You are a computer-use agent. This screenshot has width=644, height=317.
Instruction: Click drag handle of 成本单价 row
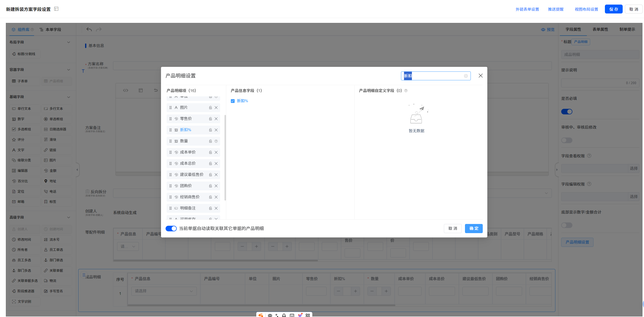click(170, 152)
